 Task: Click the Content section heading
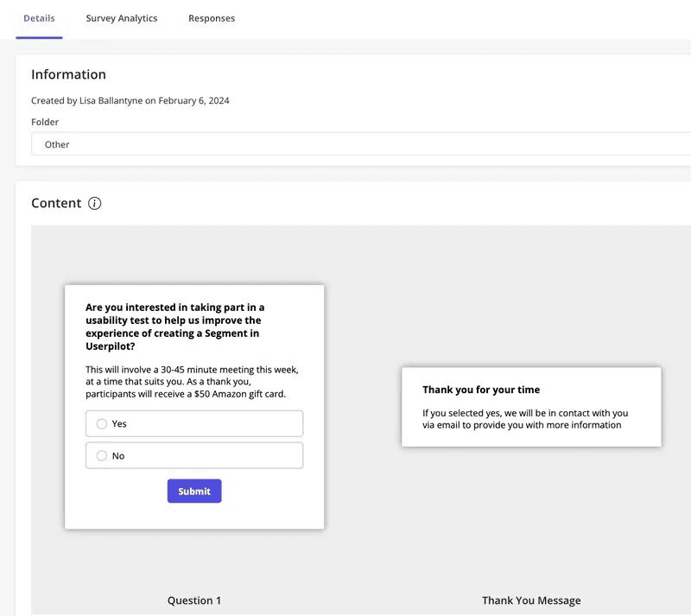point(54,203)
